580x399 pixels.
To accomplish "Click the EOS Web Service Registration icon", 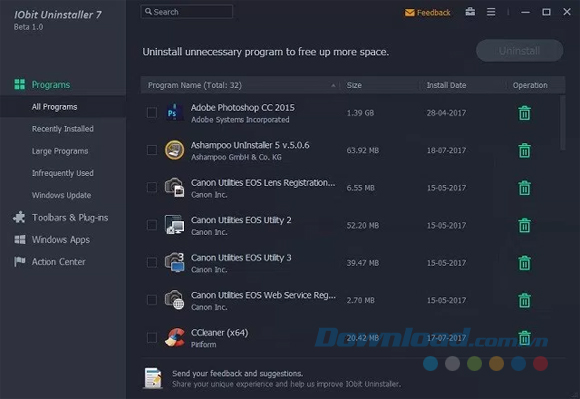I will click(x=174, y=300).
